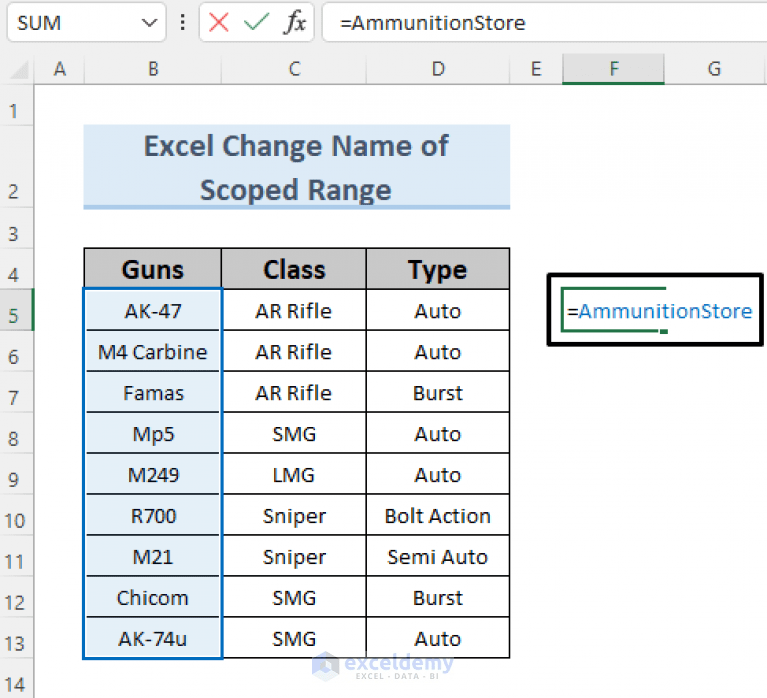Cancel the formula entry with the X icon

click(218, 23)
